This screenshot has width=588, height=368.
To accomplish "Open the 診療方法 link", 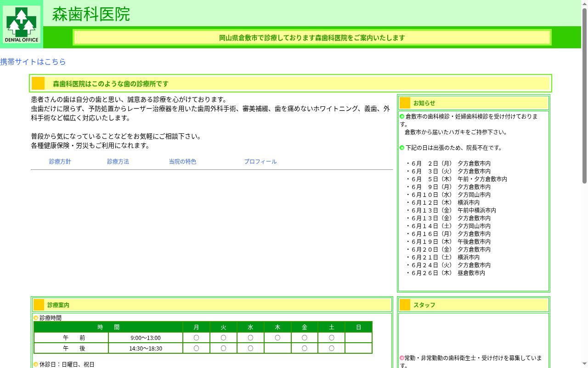I will [x=118, y=161].
